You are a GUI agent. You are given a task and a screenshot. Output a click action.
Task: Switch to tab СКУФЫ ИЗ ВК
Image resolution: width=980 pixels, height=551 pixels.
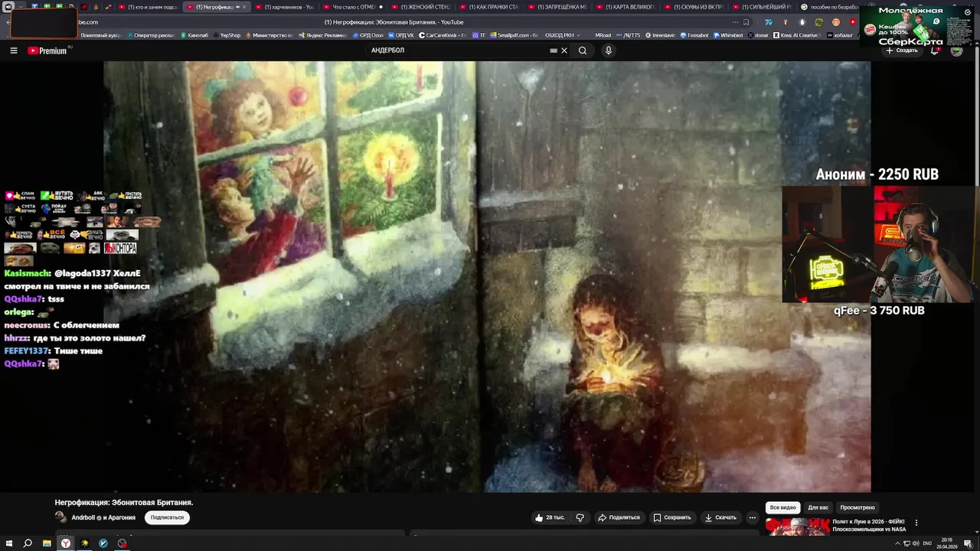[x=694, y=7]
